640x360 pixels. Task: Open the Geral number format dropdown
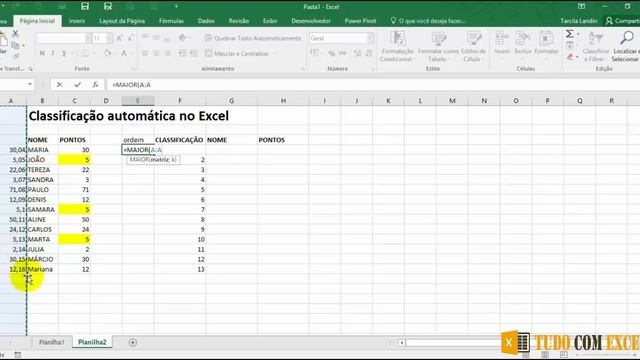click(370, 38)
